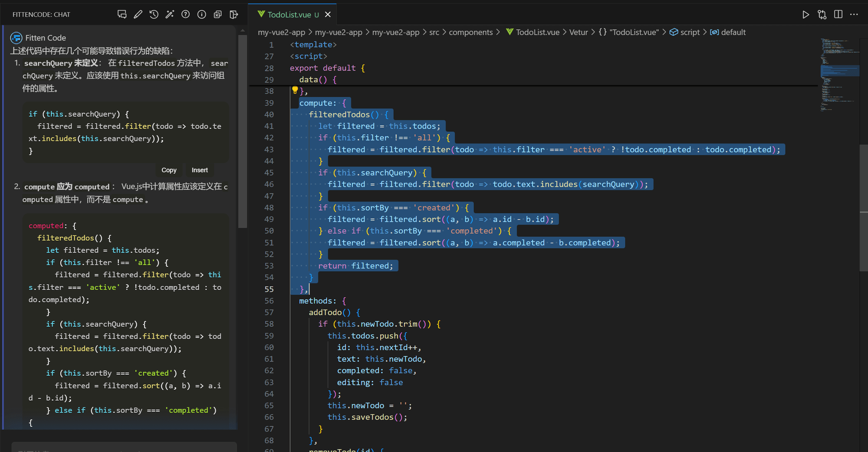Click 'id: this.nextId++,' on line 60
Image resolution: width=868 pixels, height=452 pixels.
pyautogui.click(x=379, y=347)
